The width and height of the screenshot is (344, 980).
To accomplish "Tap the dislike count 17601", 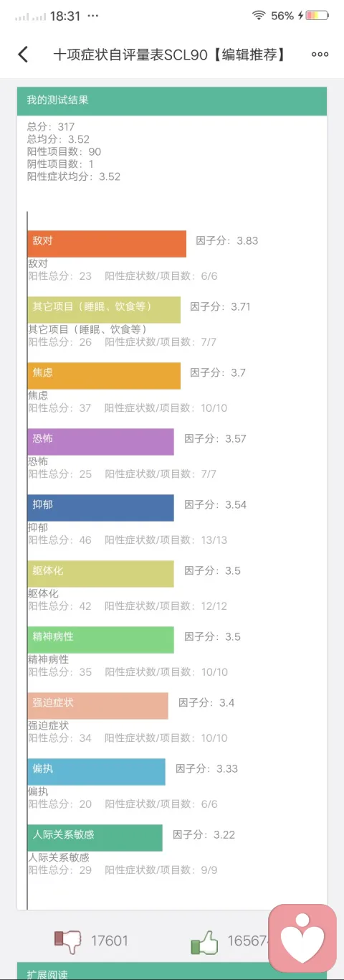I will [109, 941].
